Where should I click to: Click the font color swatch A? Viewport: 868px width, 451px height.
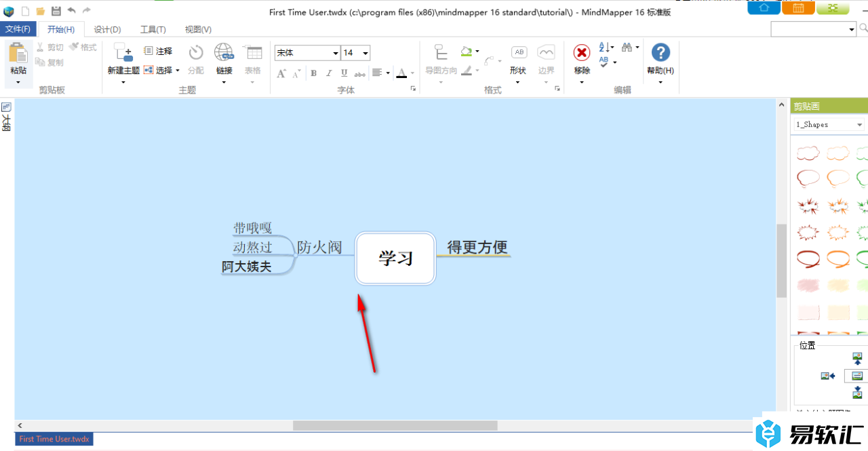pyautogui.click(x=401, y=73)
